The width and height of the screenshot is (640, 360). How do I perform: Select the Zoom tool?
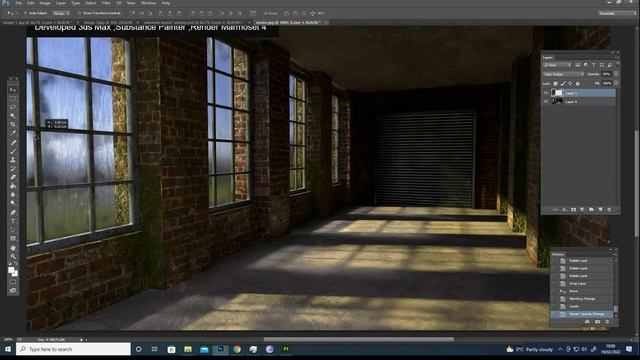pyautogui.click(x=13, y=256)
